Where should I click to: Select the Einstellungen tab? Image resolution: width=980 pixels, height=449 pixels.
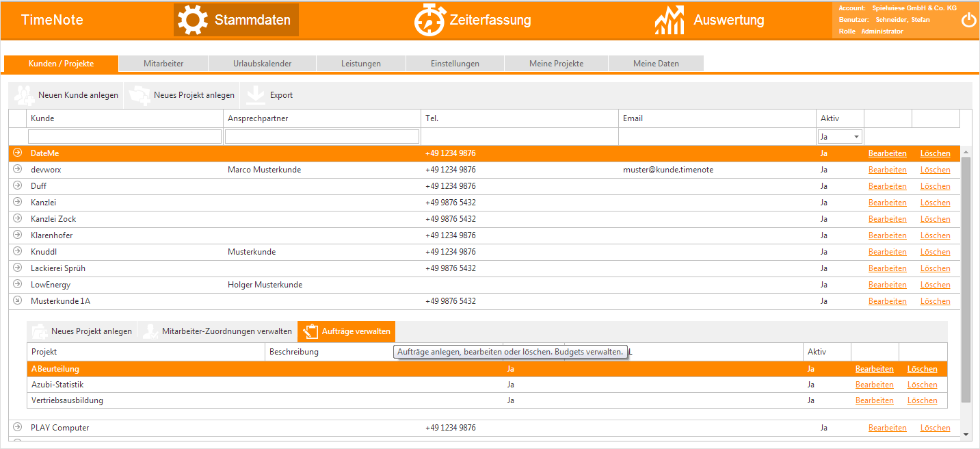coord(455,64)
